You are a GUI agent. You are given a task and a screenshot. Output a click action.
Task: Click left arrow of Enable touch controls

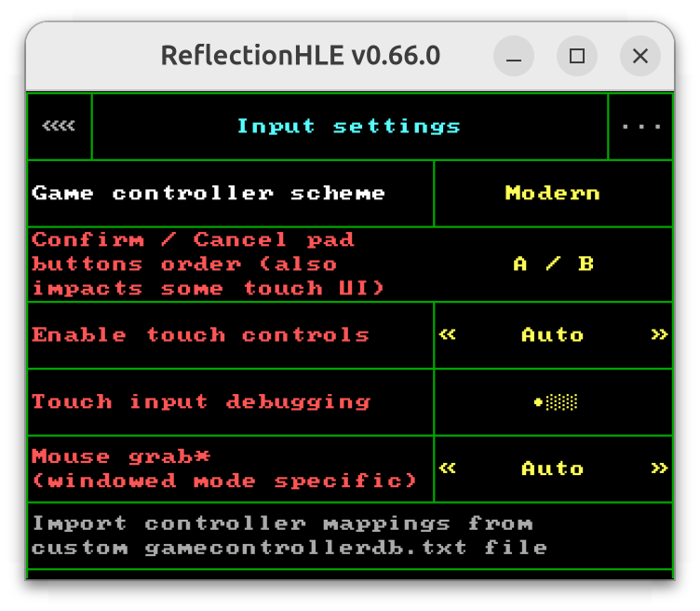(448, 334)
